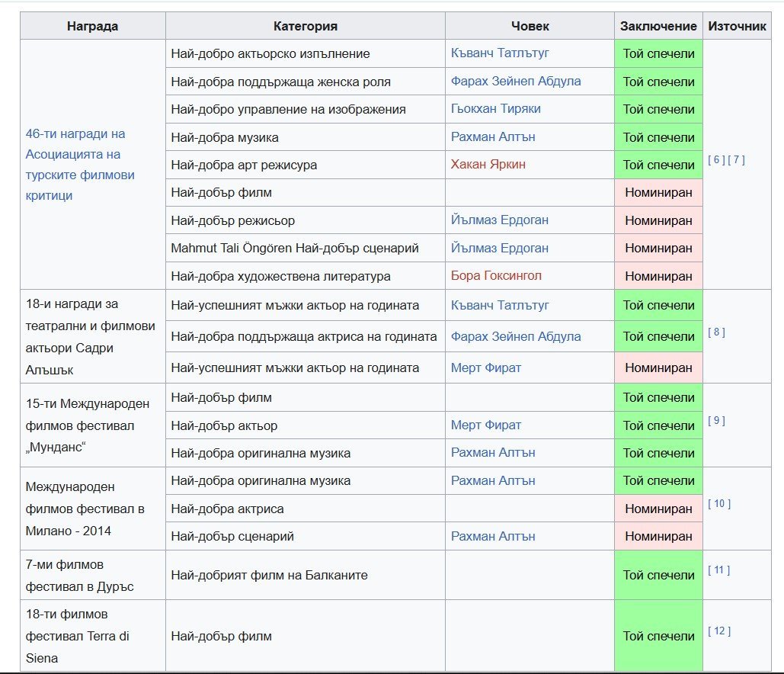Click footnote [10] for Милано festival
The image size is (784, 674).
pyautogui.click(x=718, y=504)
